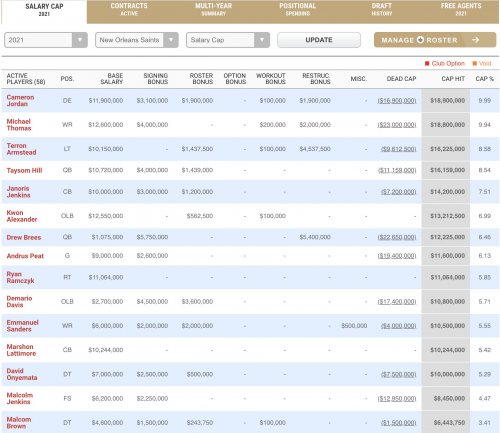500x433 pixels.
Task: Sort by Roster Bonus column header
Action: pyautogui.click(x=201, y=79)
